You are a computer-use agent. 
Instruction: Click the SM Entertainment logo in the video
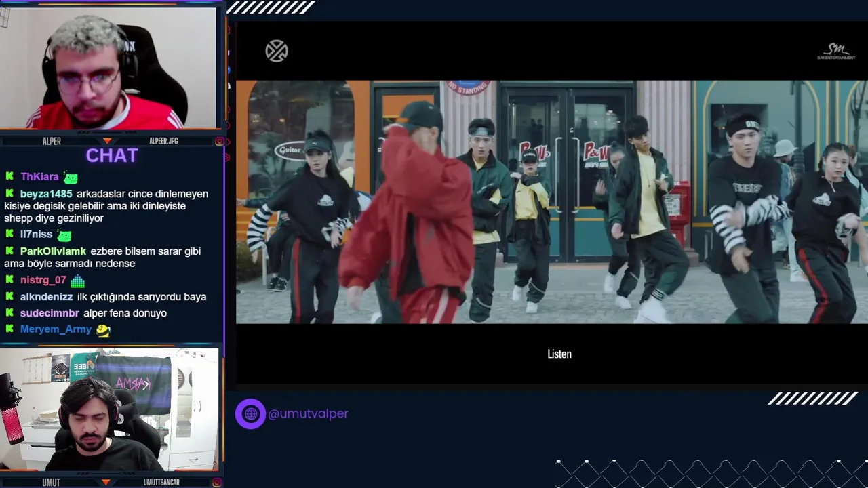click(x=836, y=52)
